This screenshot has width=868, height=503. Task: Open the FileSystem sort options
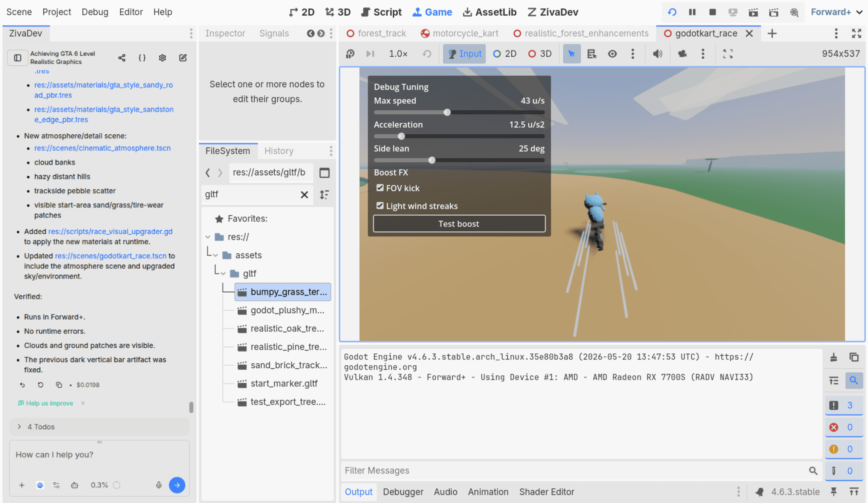pyautogui.click(x=324, y=195)
